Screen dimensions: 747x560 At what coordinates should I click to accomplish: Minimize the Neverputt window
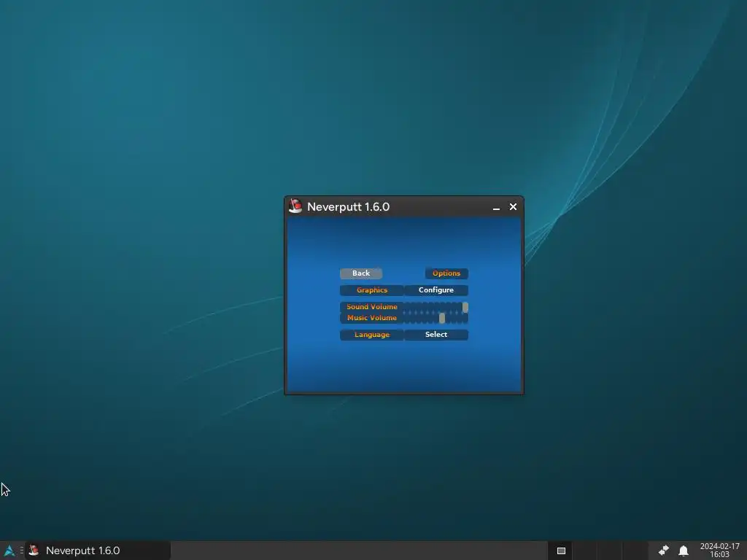496,207
